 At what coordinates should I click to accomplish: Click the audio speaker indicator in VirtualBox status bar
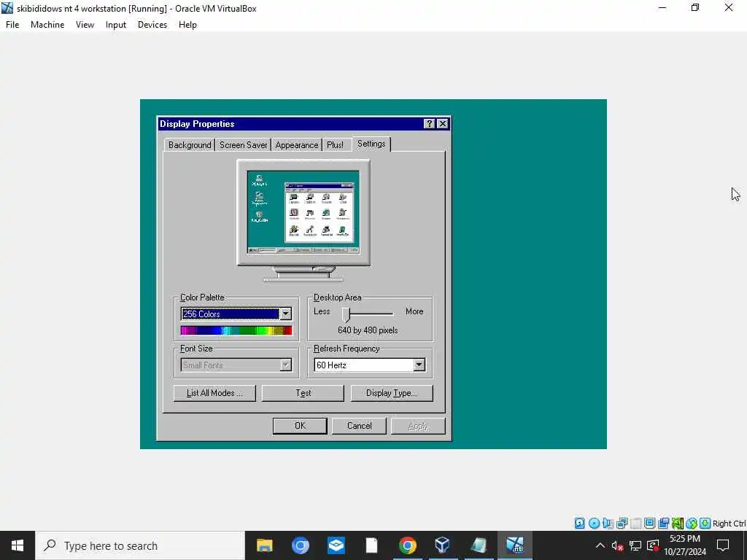coord(608,524)
